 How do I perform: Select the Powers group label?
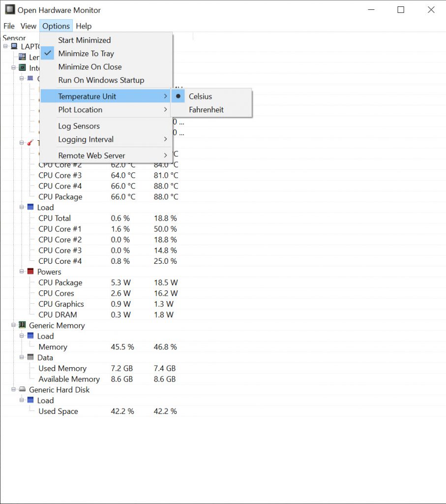[49, 272]
